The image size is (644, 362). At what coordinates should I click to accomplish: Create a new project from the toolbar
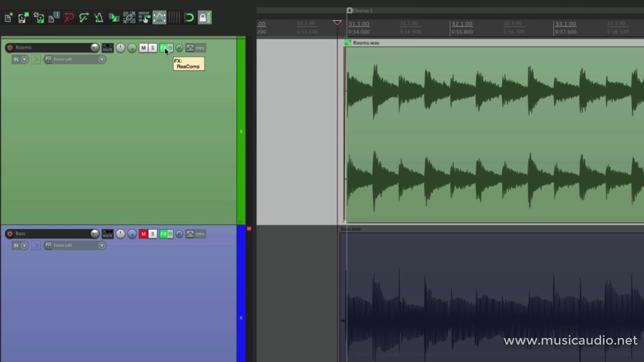coord(8,18)
